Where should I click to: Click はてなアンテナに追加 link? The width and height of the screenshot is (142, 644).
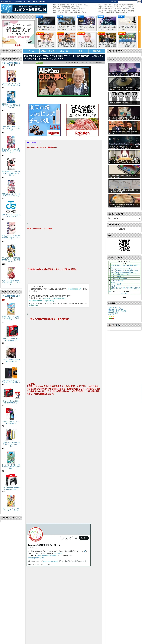[x=116, y=309]
